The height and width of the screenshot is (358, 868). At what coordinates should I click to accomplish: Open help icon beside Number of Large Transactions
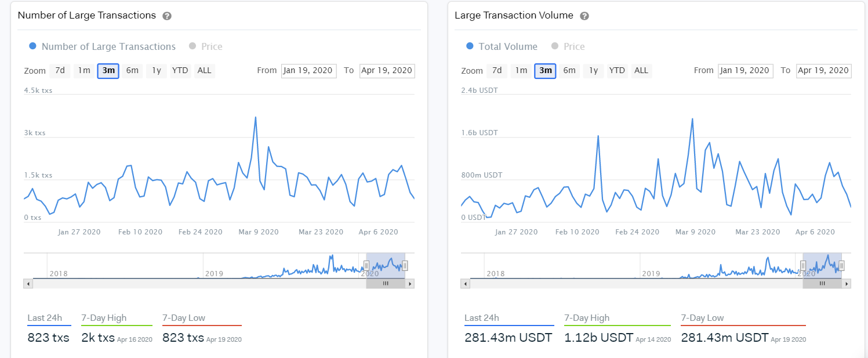(x=167, y=16)
